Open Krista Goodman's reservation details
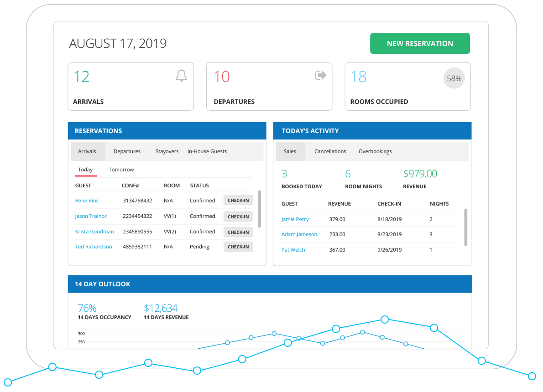Viewport: 543px width, 392px height. [94, 232]
